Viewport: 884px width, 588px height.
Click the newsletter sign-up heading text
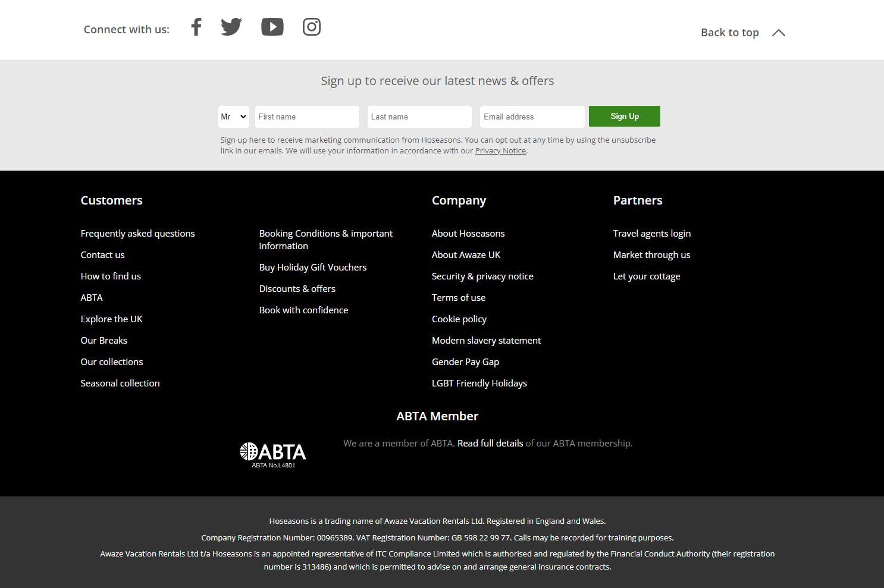[437, 81]
